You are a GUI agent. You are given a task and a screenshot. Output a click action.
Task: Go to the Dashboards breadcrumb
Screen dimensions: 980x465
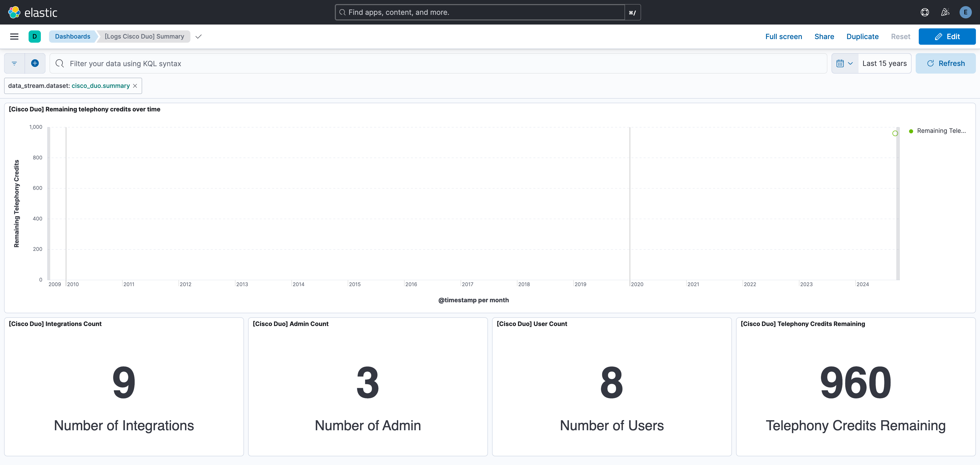[x=73, y=36]
